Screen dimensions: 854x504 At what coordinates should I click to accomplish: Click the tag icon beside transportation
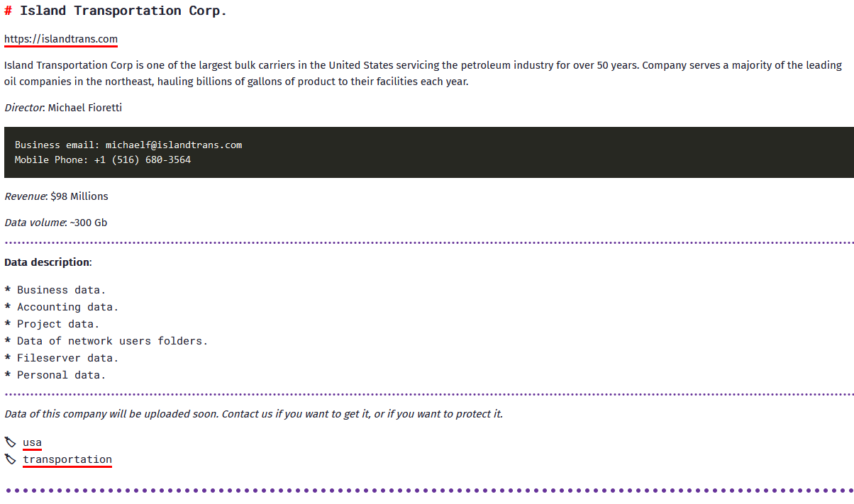point(10,459)
